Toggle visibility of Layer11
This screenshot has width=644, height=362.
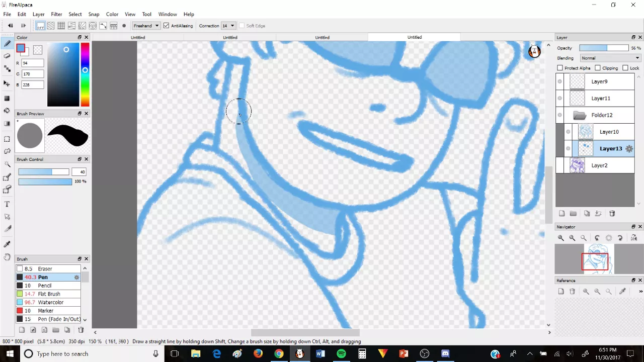pos(560,99)
